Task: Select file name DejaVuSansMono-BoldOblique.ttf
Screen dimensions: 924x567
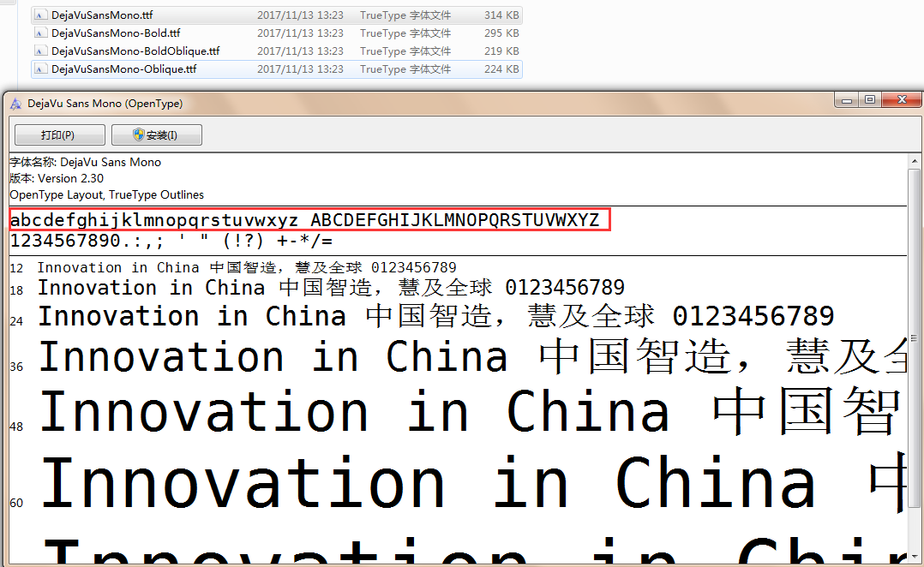Action: pos(135,51)
